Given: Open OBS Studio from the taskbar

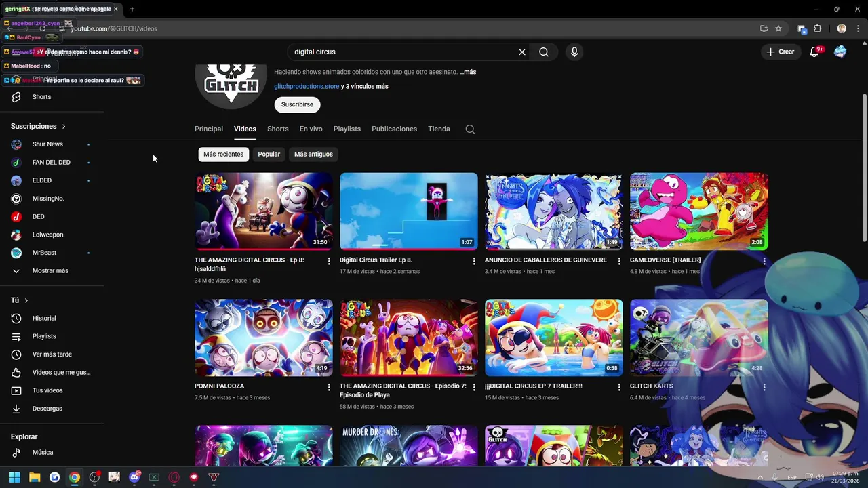Looking at the screenshot, I should (x=94, y=477).
